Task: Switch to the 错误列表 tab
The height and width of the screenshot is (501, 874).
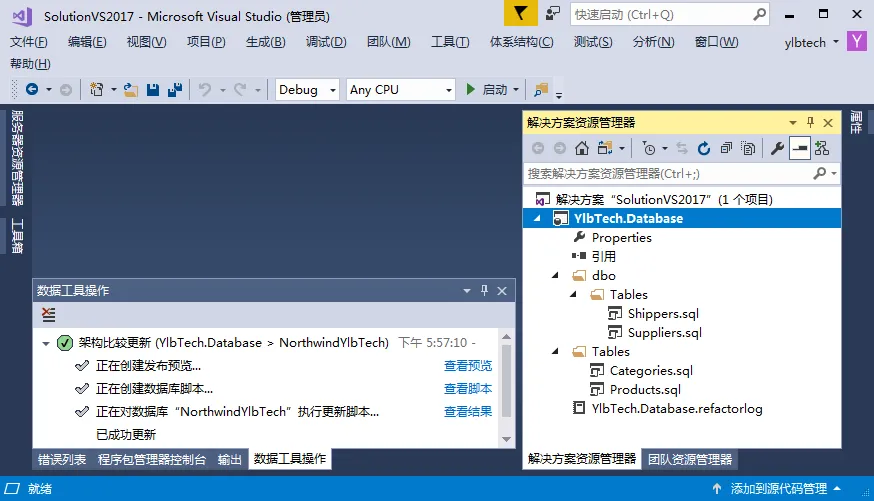Action: coord(62,459)
